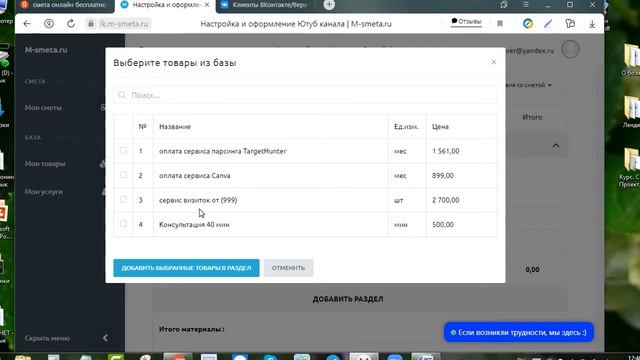Screen dimensions: 640x360
Task: Switch to 'смета онлайн бесплатно' tab
Action: pos(64,5)
